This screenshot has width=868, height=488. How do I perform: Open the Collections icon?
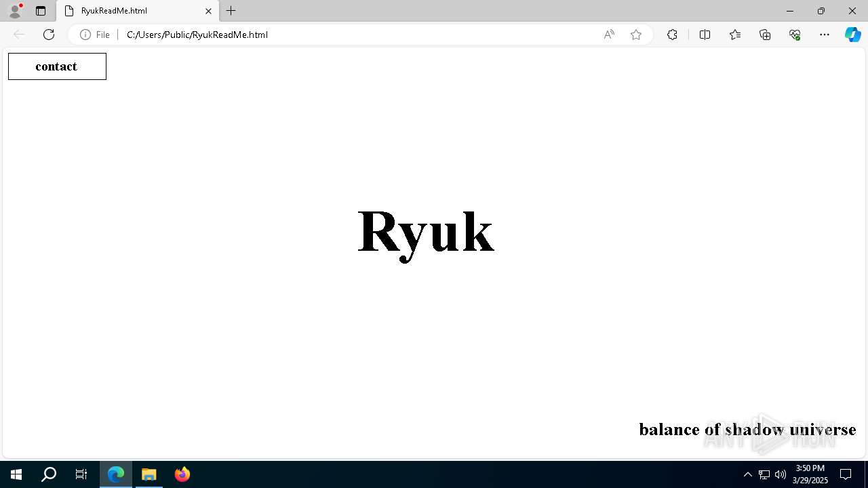pos(765,35)
